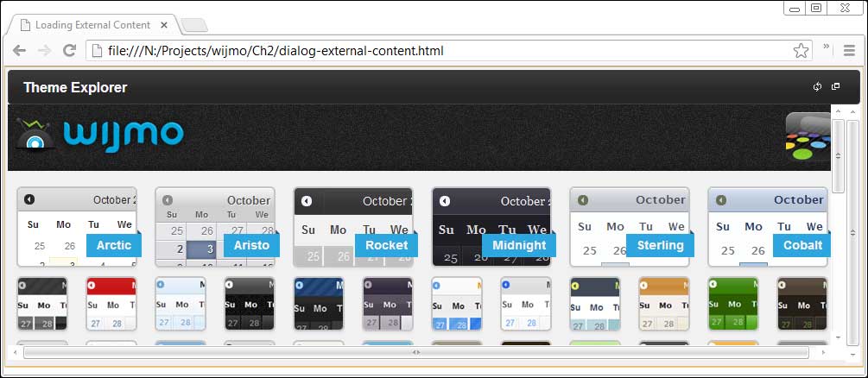
Task: Choose the black small theme thumbnail
Action: tap(250, 304)
